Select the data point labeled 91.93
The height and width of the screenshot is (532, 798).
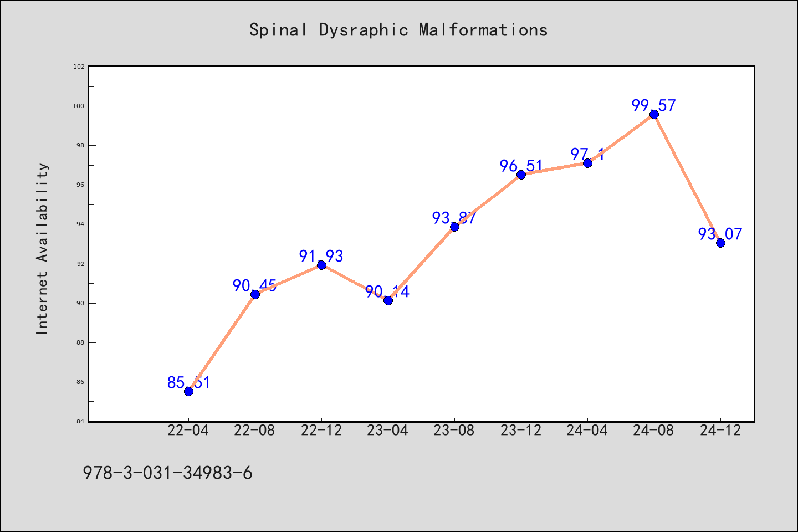pos(321,265)
